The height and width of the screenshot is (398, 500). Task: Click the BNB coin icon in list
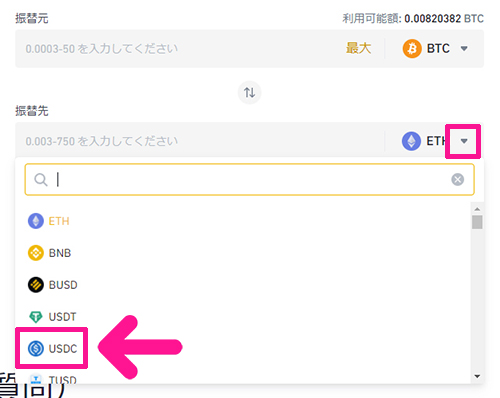(x=36, y=253)
